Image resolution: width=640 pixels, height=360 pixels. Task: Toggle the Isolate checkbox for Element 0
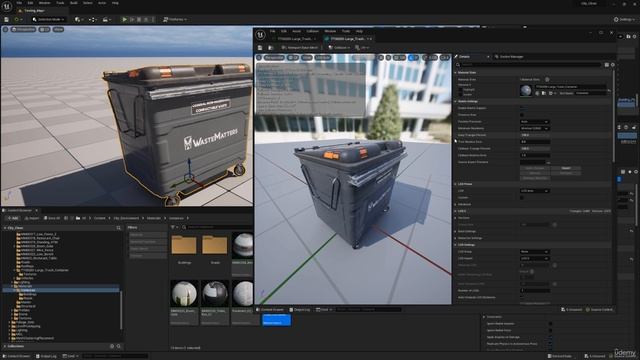tap(460, 94)
